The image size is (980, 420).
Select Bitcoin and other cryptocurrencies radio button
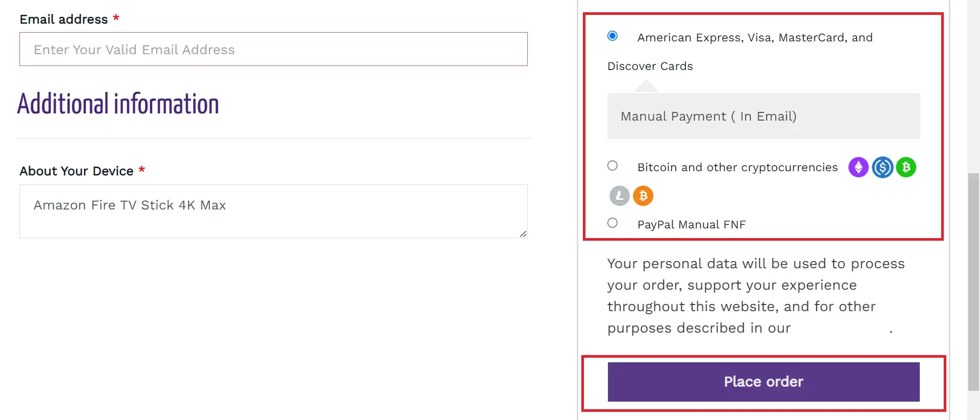point(612,166)
